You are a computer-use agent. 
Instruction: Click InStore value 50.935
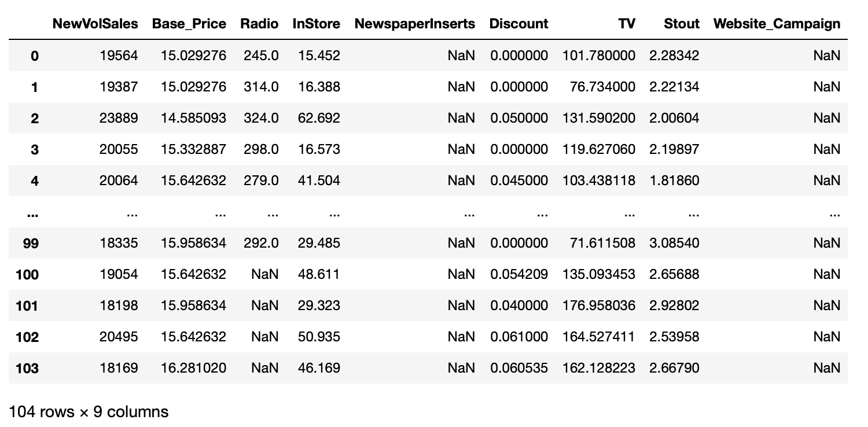pos(319,337)
